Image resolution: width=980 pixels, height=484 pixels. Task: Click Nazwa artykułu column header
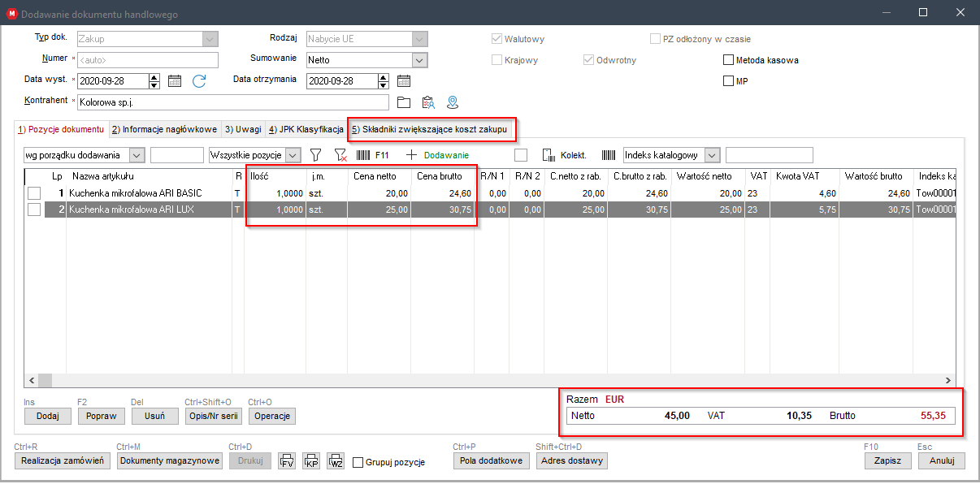(150, 176)
